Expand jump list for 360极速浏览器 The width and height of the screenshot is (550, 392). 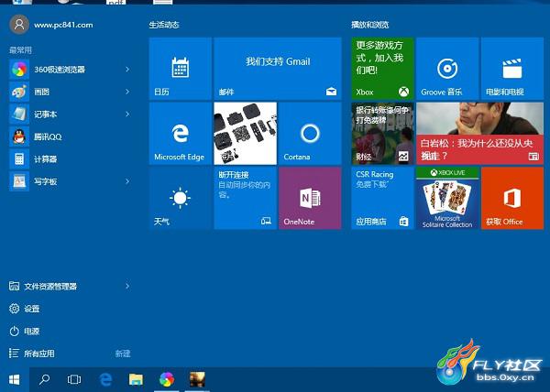click(x=127, y=70)
